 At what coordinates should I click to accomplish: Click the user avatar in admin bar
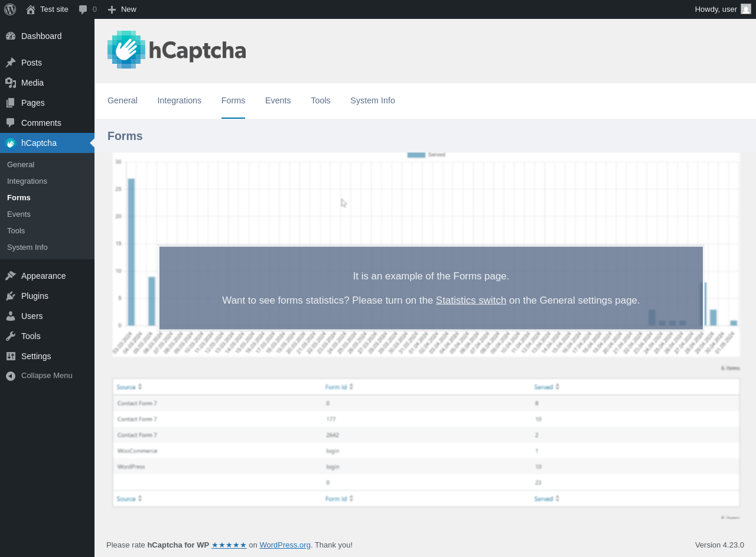point(746,9)
